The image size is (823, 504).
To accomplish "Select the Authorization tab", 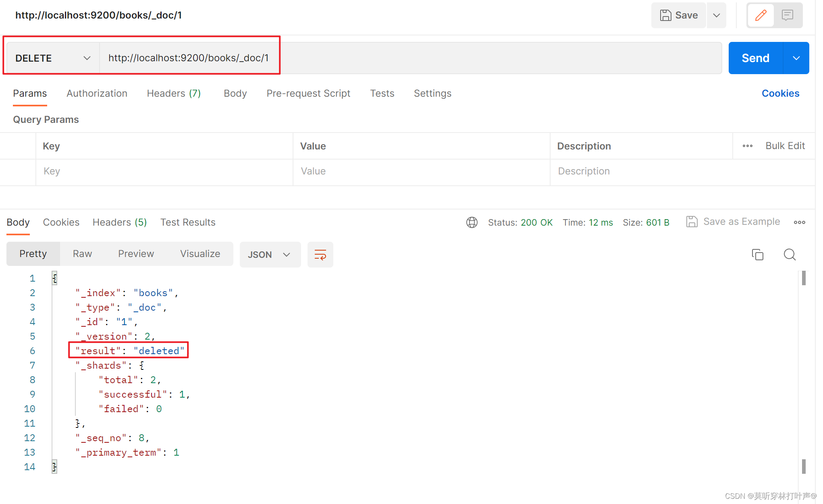I will (x=96, y=93).
